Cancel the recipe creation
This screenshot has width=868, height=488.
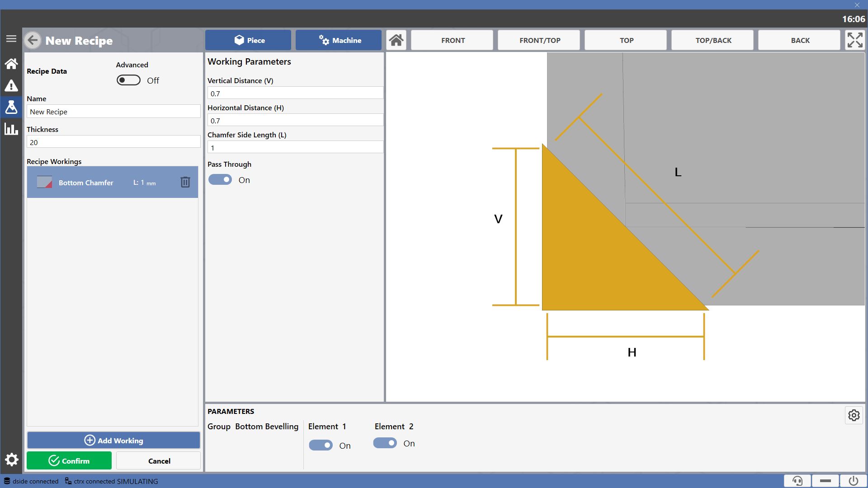[159, 460]
